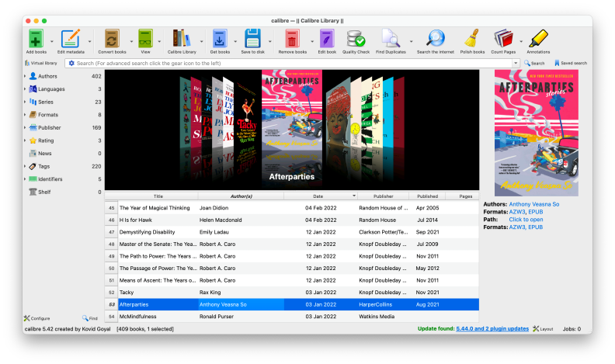This screenshot has width=615, height=364.
Task: Click Calibre Library icon
Action: point(182,39)
